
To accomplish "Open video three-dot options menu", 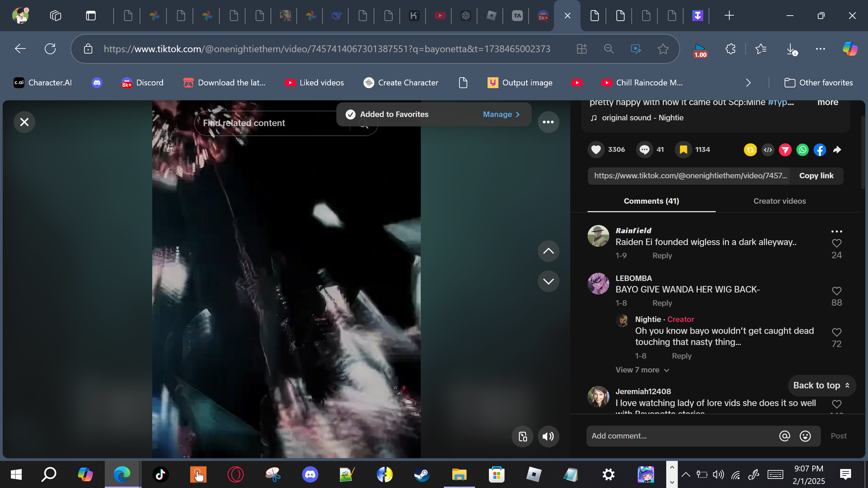I will coord(548,122).
